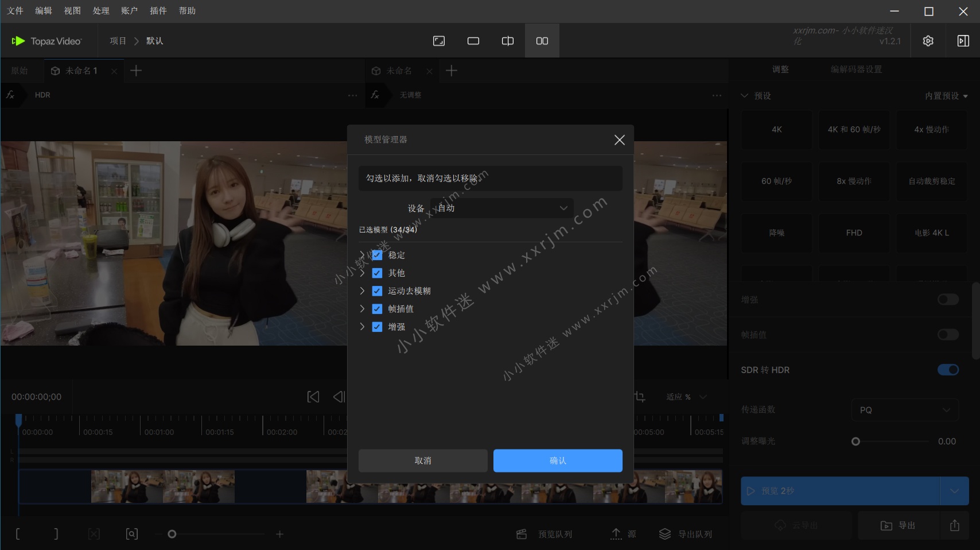
Task: Toggle the right side panel icon
Action: pos(963,41)
